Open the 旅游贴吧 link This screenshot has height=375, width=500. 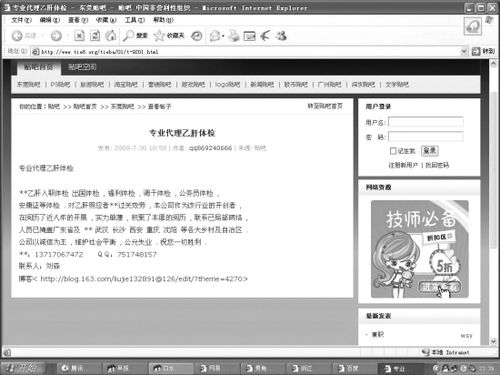92,84
